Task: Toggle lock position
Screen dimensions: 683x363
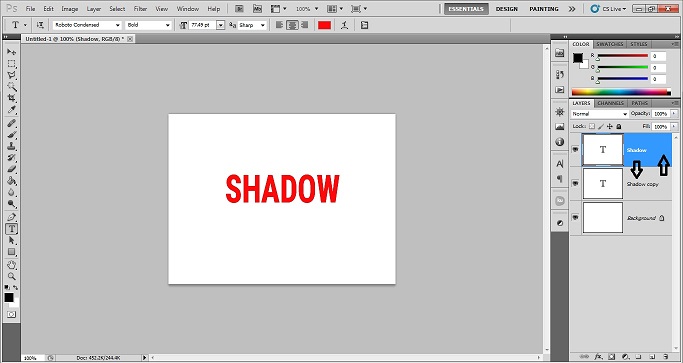Action: click(609, 126)
